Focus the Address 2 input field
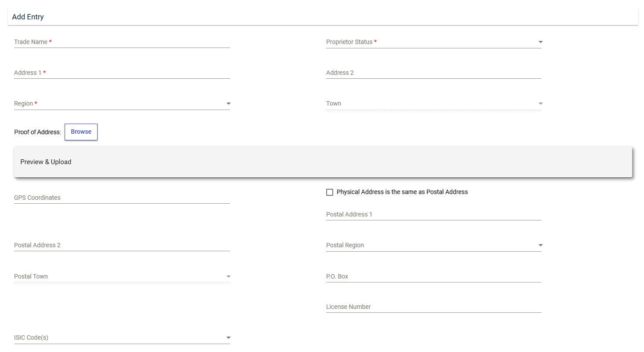Viewport: 644px width, 352px height. (433, 73)
